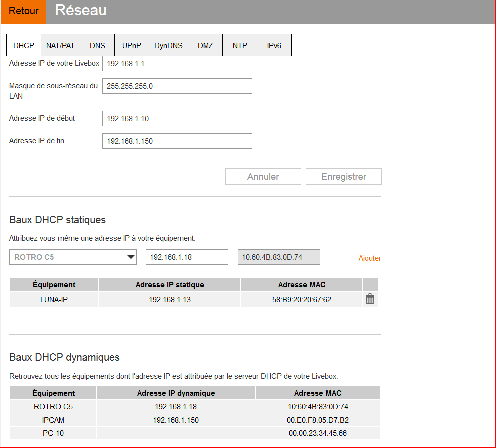Delete the LUNA-IP static lease

370,299
